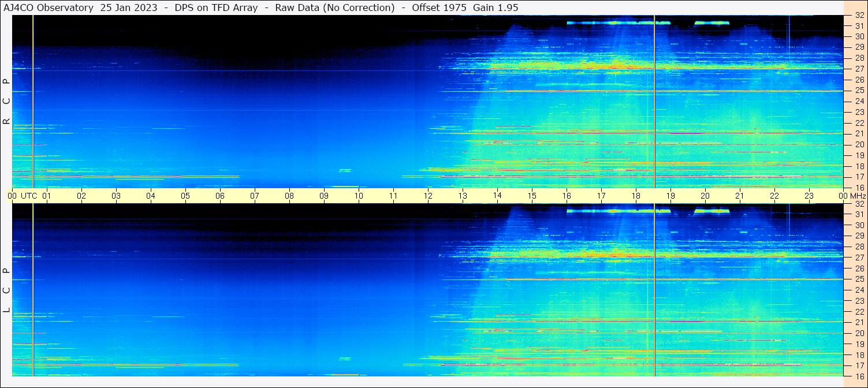Click the "UTC" label on the time axis

29,196
